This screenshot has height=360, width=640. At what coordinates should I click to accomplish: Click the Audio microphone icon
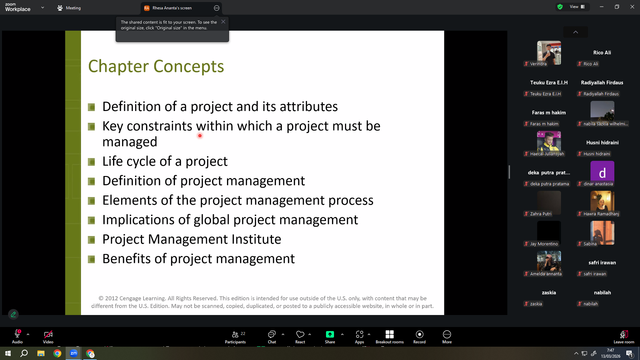coord(17,334)
